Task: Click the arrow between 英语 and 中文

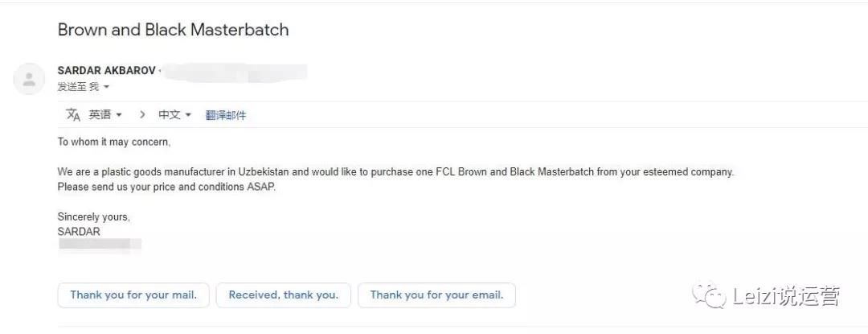Action: point(142,114)
